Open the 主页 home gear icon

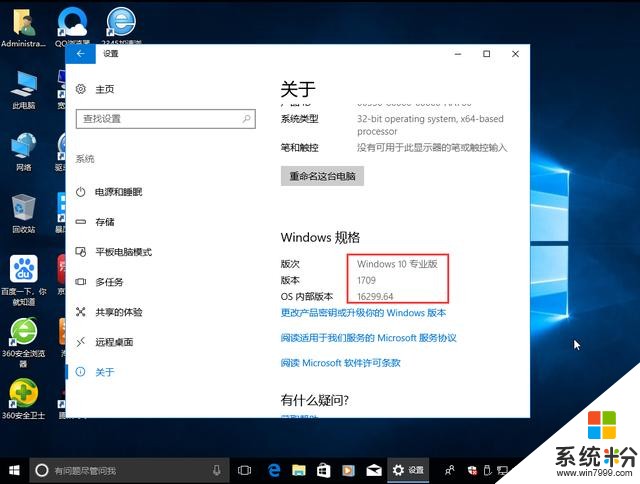(x=81, y=89)
